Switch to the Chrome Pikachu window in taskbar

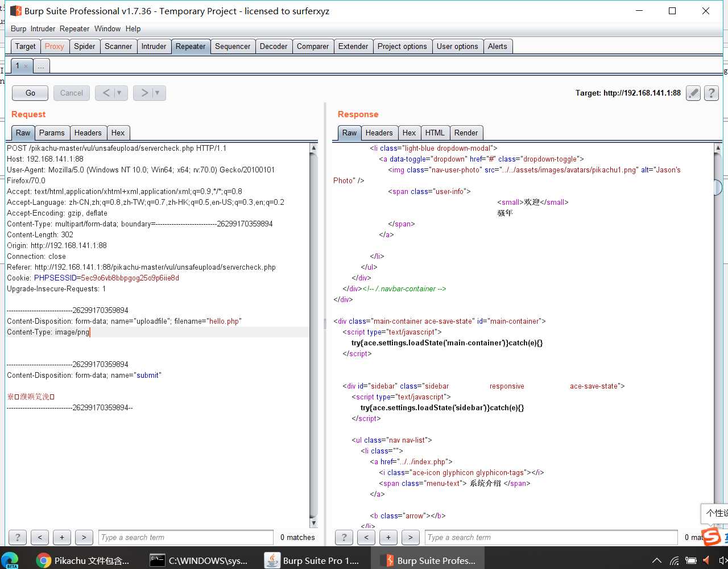click(84, 560)
